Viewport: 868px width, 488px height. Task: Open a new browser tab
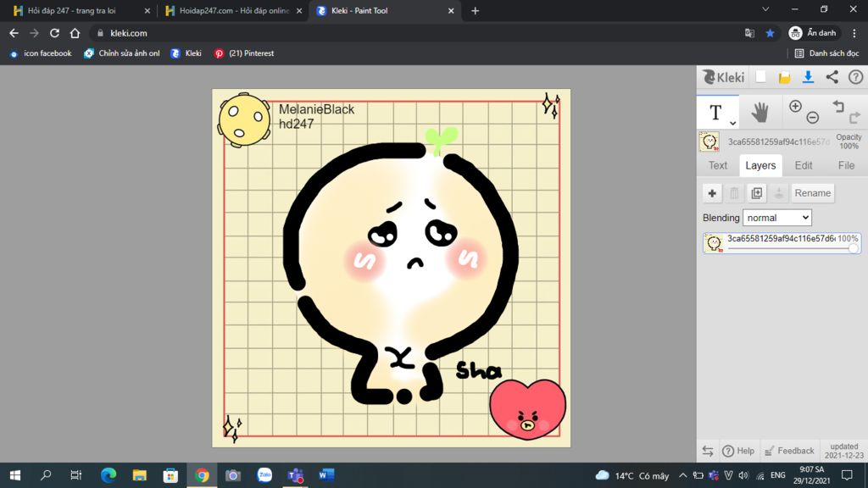coord(475,10)
